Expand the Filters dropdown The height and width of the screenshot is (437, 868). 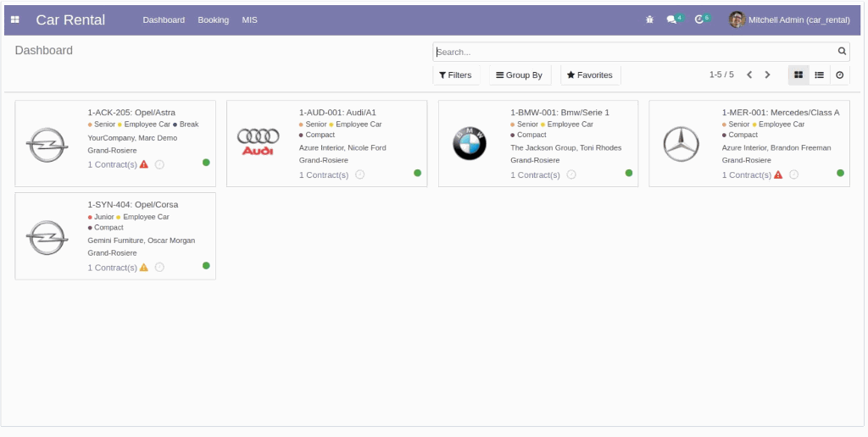pyautogui.click(x=455, y=75)
